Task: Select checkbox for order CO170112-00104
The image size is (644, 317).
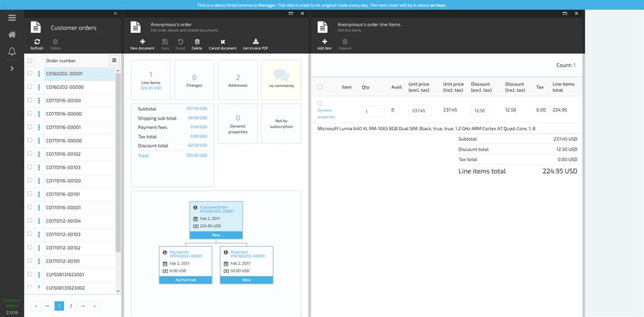Action: 30,221
